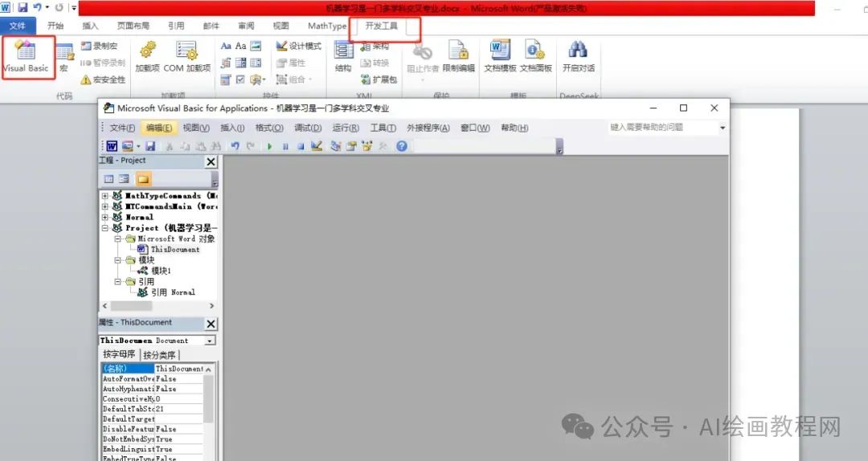868x461 pixels.
Task: Collapse the Project (机器学习是一) node
Action: tap(104, 228)
